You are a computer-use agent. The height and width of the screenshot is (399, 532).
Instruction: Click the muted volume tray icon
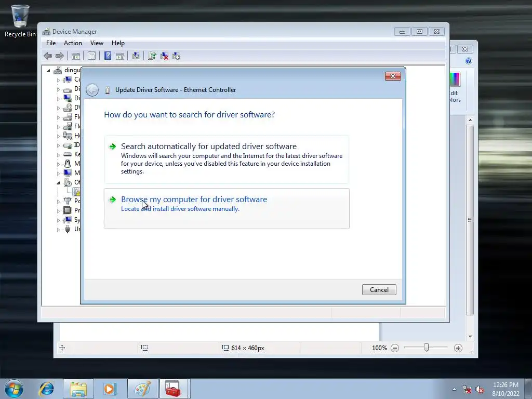coord(480,390)
